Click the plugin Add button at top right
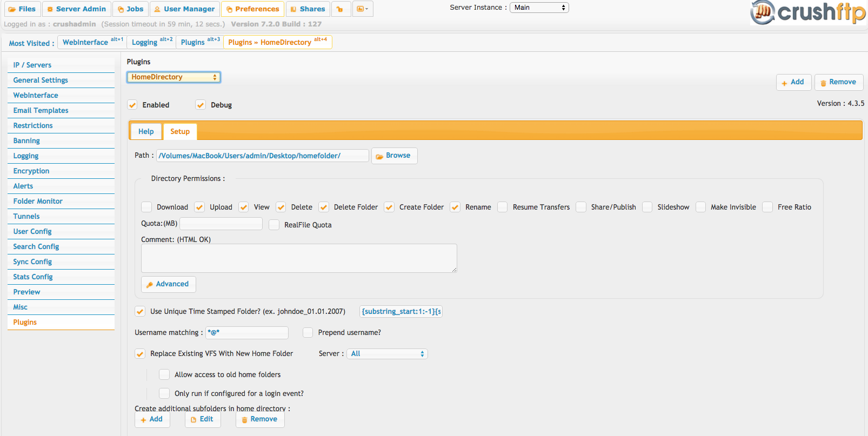The height and width of the screenshot is (436, 868). click(793, 82)
